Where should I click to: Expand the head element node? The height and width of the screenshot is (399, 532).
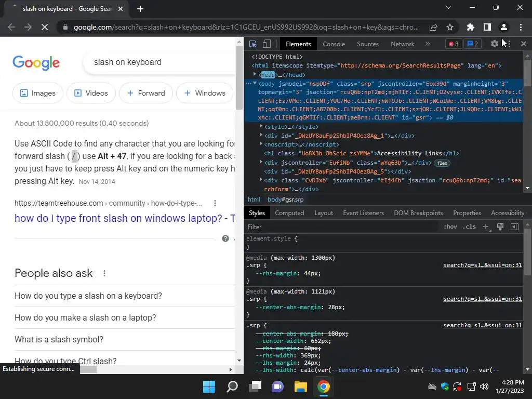[x=255, y=74]
